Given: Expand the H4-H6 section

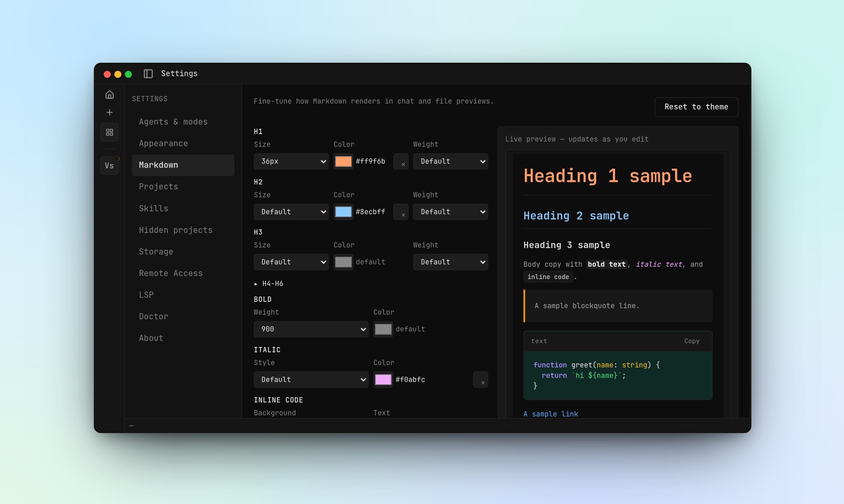Looking at the screenshot, I should [269, 284].
